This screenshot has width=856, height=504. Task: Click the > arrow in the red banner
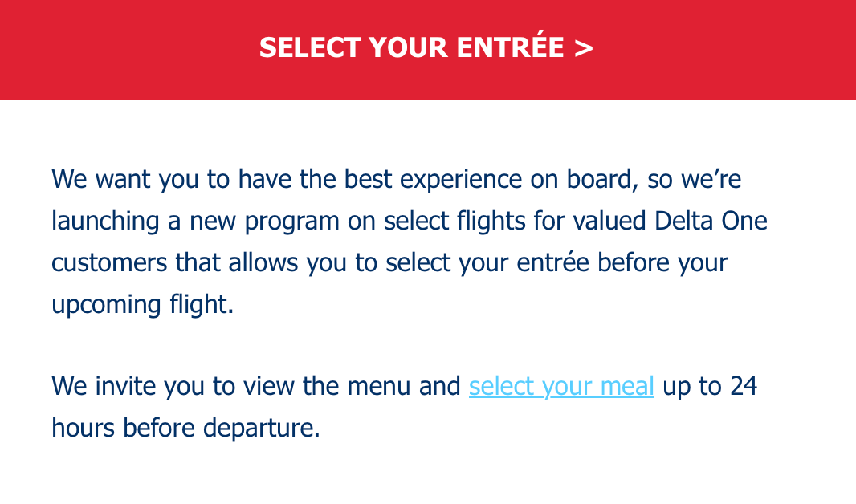pos(584,48)
